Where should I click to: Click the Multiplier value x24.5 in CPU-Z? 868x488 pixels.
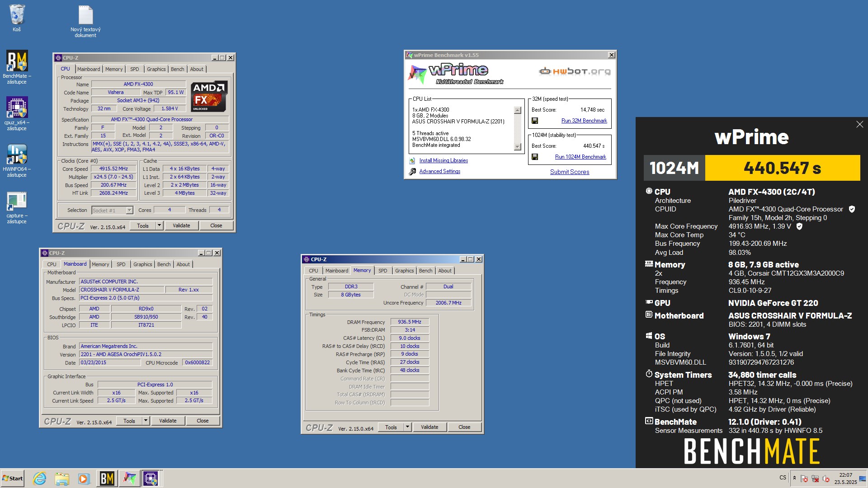[114, 177]
